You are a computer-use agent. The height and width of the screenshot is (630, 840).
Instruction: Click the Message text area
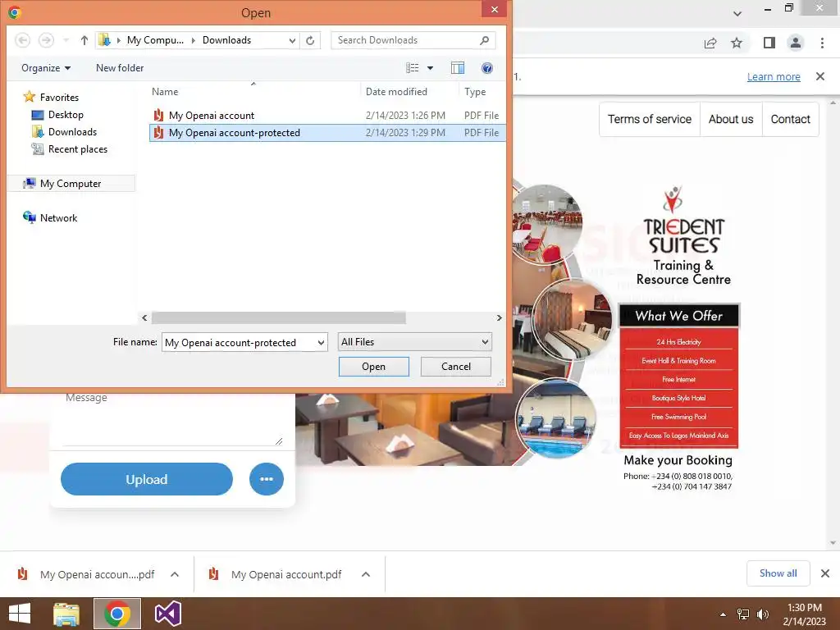[x=172, y=419]
